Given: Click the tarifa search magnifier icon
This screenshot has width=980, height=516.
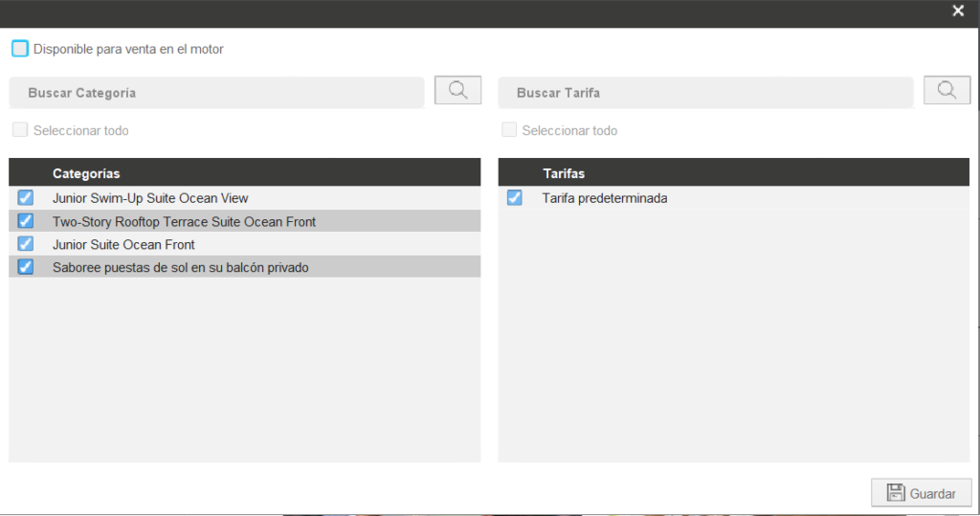Looking at the screenshot, I should [x=947, y=91].
